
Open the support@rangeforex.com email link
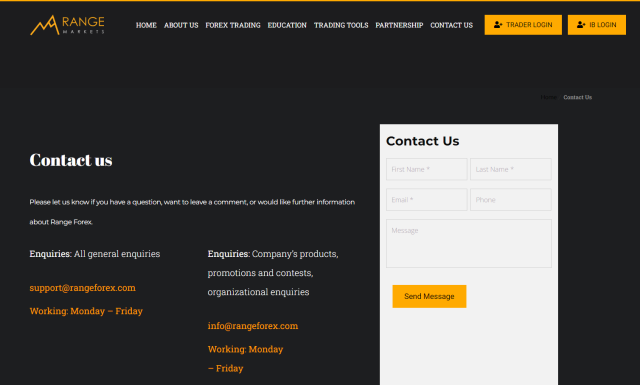click(x=82, y=288)
